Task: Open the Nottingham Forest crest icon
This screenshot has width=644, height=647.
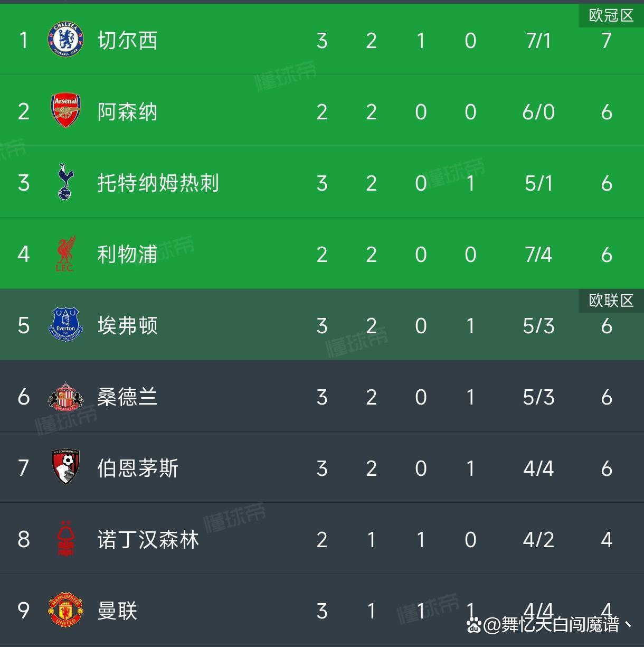Action: point(65,539)
